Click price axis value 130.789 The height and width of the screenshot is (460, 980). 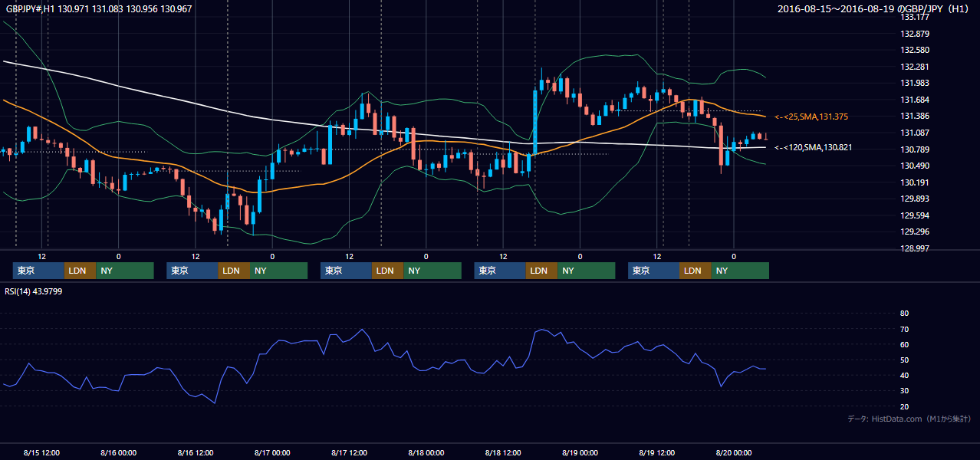click(915, 149)
